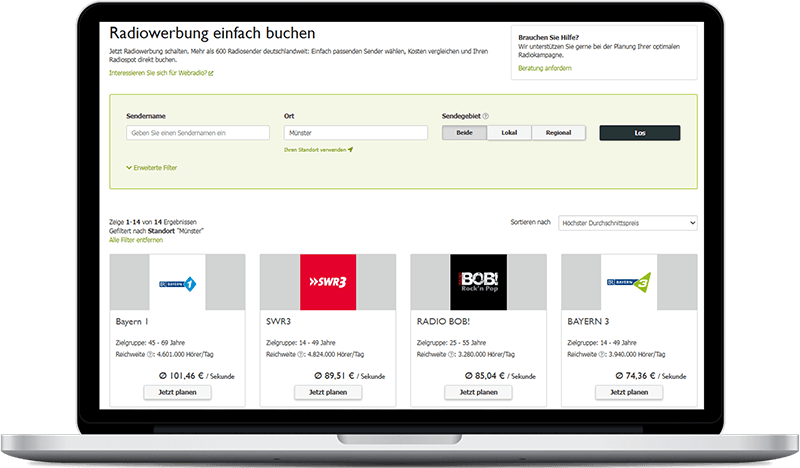
Task: Open the Beratung anfordern link
Action: 545,68
